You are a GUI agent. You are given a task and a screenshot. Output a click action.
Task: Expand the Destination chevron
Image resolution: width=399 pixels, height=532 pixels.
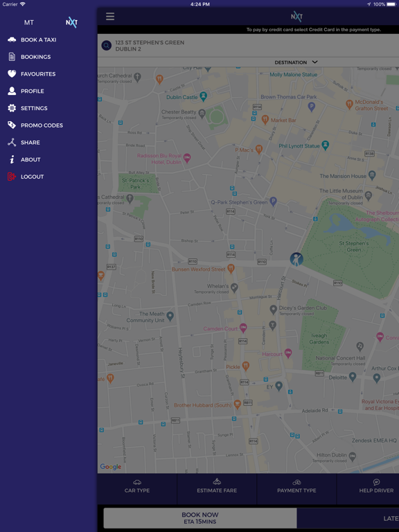[x=315, y=62]
